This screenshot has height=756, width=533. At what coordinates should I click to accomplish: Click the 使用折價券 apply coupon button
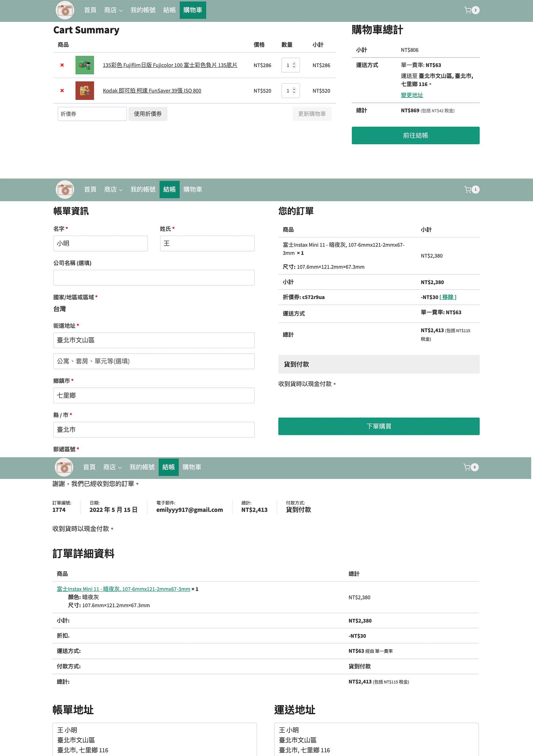(148, 114)
